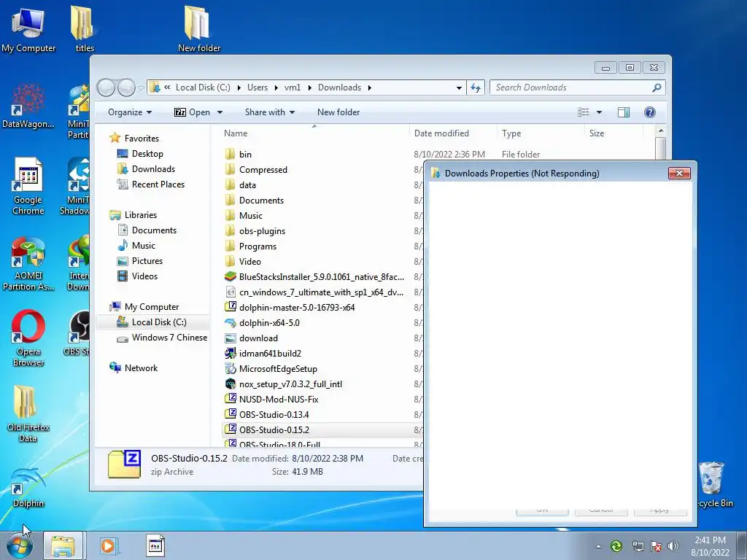Expand the view options dropdown arrow

coord(600,112)
